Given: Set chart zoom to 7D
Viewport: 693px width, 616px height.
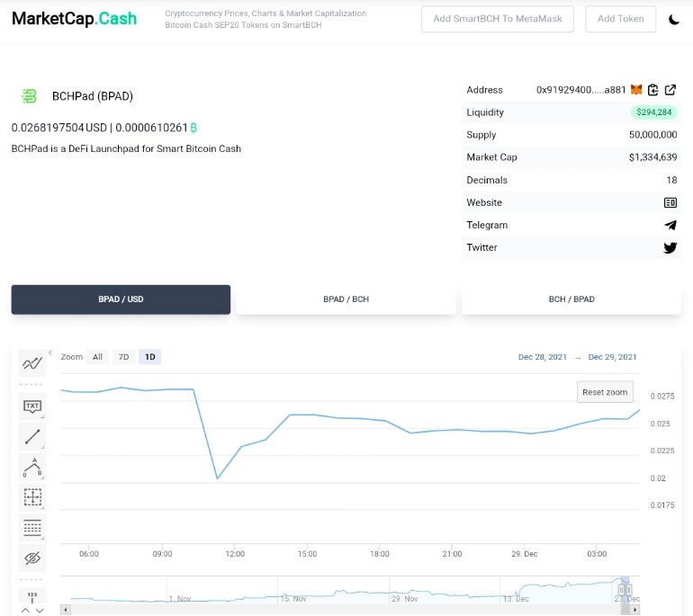Looking at the screenshot, I should [124, 357].
